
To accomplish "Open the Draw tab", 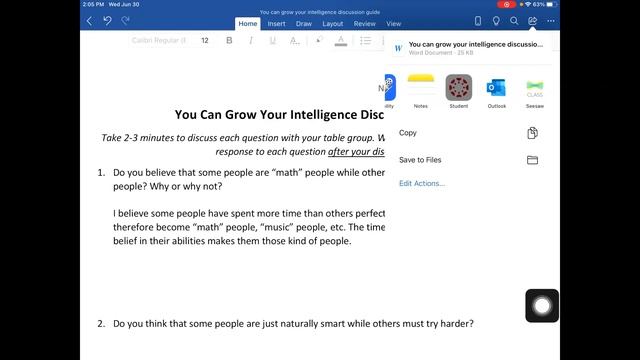I will (x=304, y=24).
